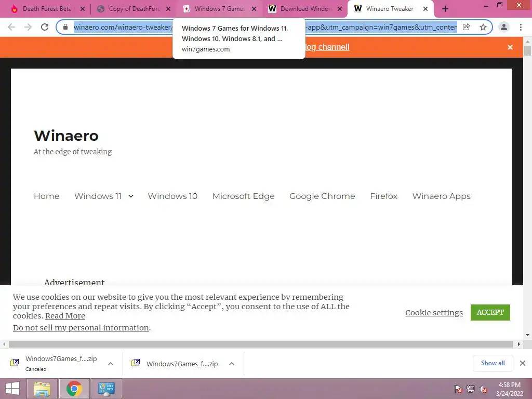Click the horizontal scrollbar right arrow
Screen dimensions: 532x399
tap(519, 344)
